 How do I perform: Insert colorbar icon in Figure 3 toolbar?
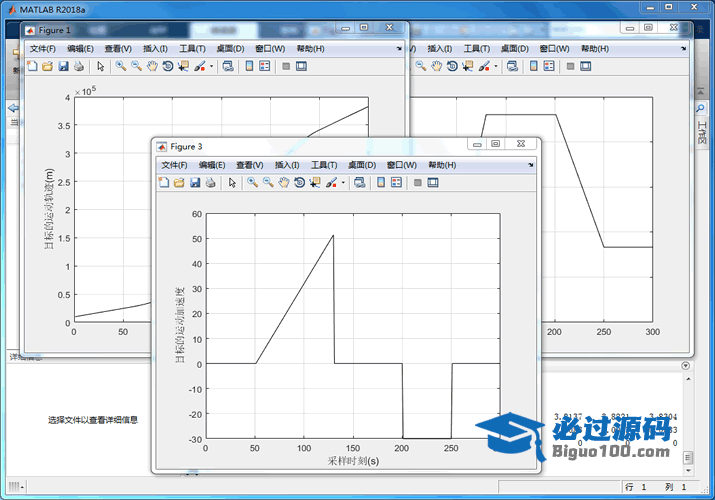pos(381,183)
